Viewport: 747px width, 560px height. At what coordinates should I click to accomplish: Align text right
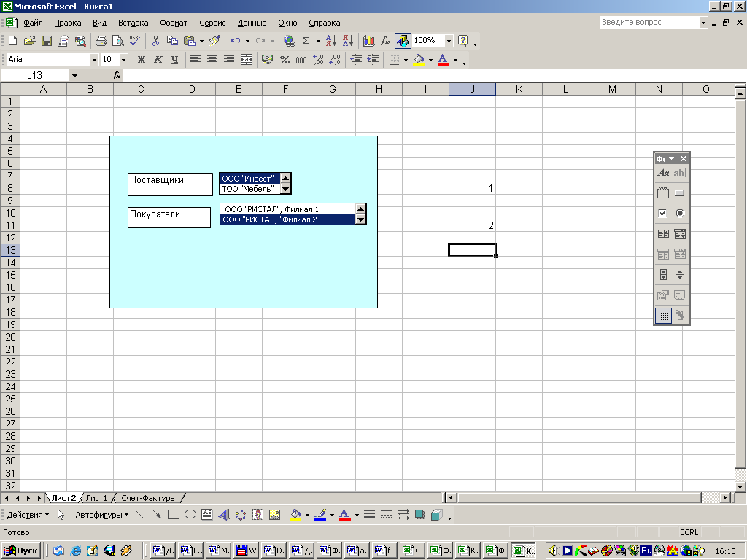(229, 60)
